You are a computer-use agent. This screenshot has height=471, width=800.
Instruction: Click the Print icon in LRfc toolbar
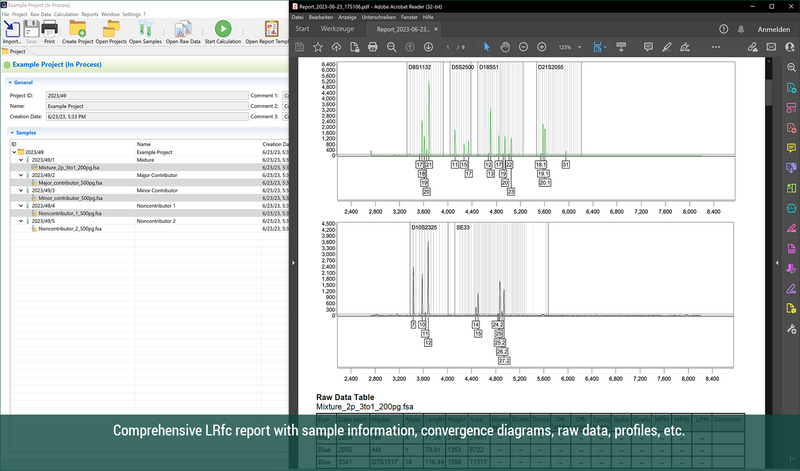click(x=49, y=29)
